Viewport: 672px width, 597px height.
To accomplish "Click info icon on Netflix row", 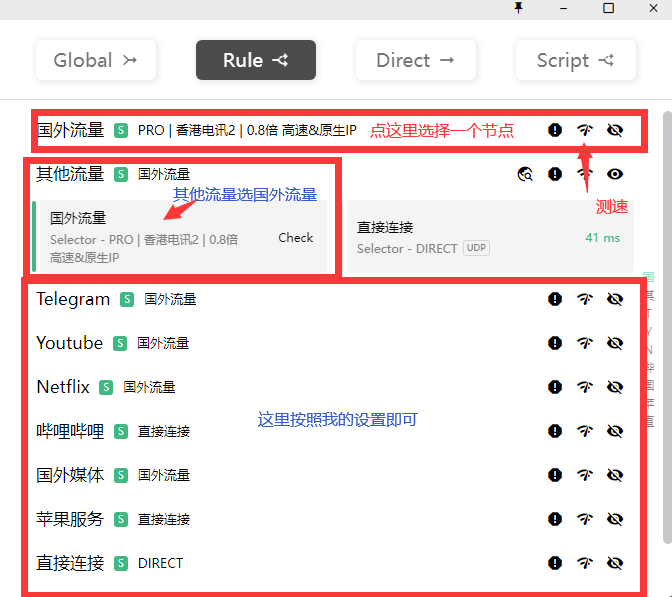I will tap(555, 387).
